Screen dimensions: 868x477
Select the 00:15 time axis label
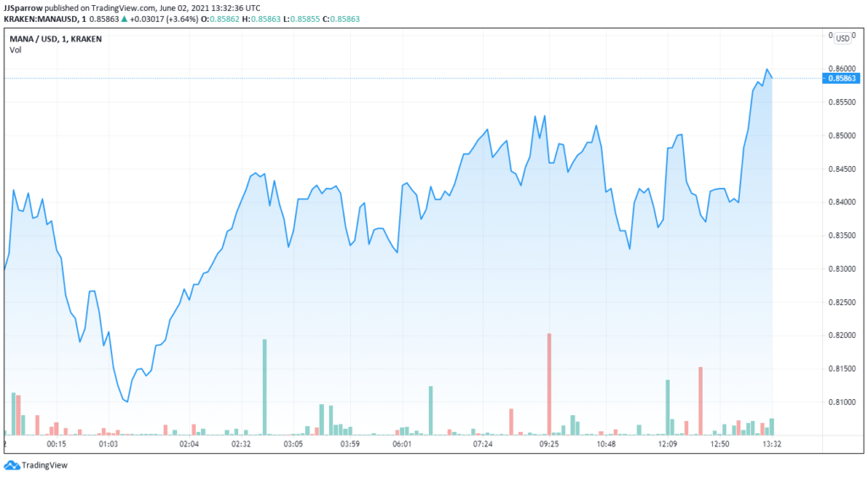tap(57, 444)
